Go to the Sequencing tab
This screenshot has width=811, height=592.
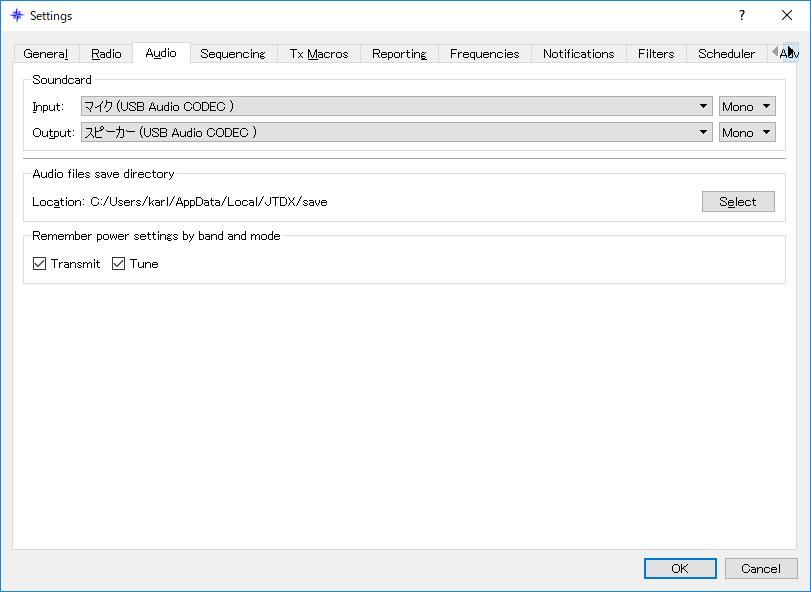[x=233, y=54]
